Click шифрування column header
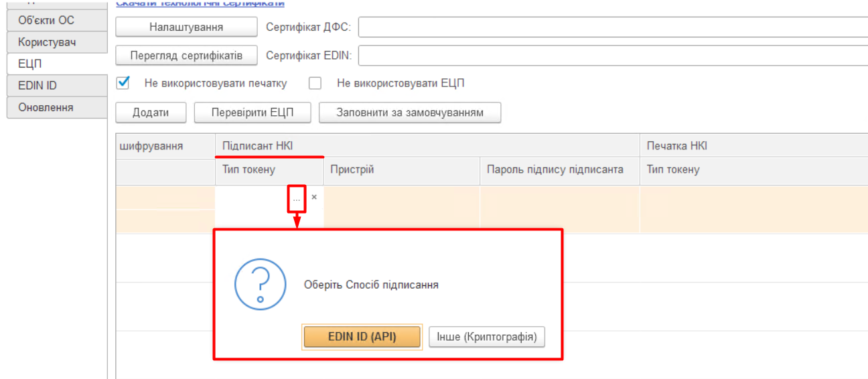The width and height of the screenshot is (868, 379). pyautogui.click(x=165, y=145)
